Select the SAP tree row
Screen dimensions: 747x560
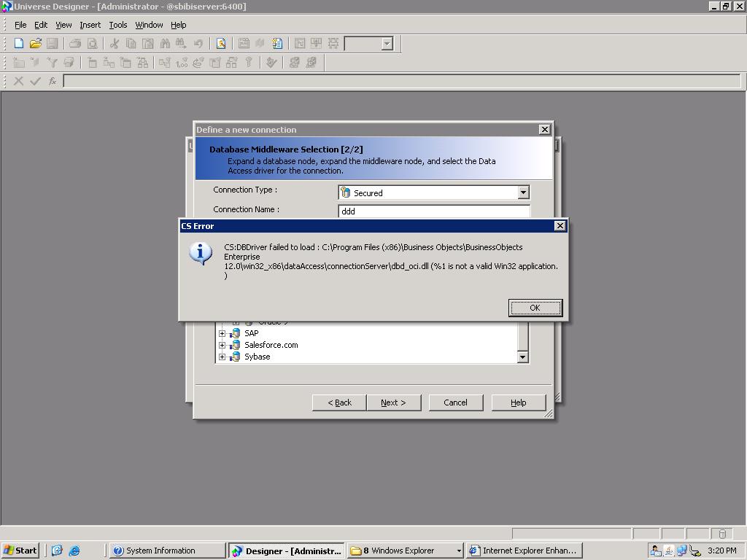click(252, 333)
